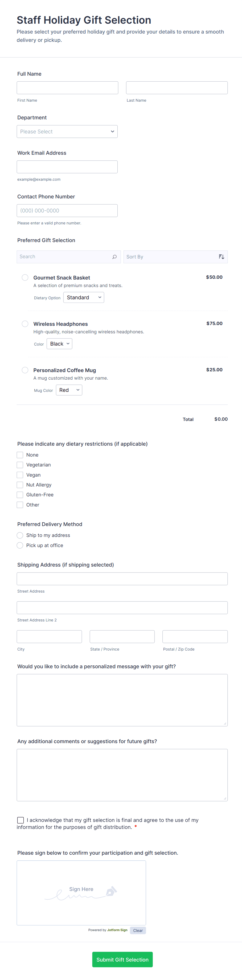Click the Sort By order icon
This screenshot has height=980, width=242.
pyautogui.click(x=221, y=257)
